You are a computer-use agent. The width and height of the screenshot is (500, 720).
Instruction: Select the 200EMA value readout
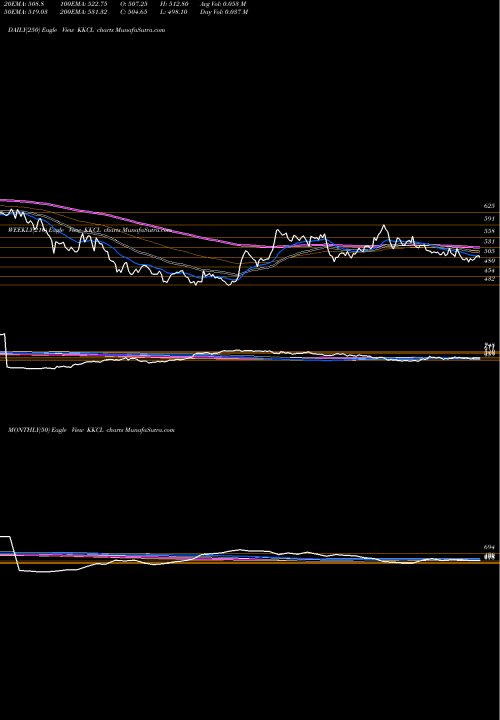[x=84, y=12]
